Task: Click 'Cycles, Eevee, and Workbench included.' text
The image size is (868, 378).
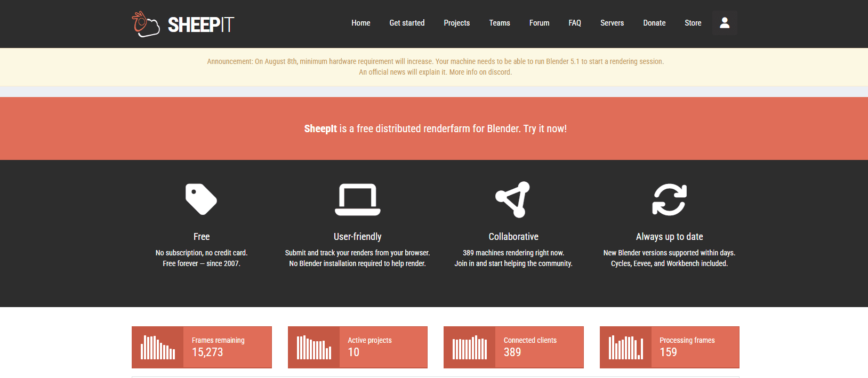Action: pyautogui.click(x=670, y=263)
